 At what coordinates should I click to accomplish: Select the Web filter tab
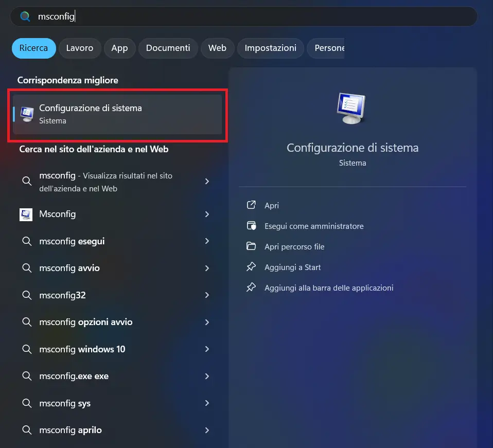pos(217,48)
